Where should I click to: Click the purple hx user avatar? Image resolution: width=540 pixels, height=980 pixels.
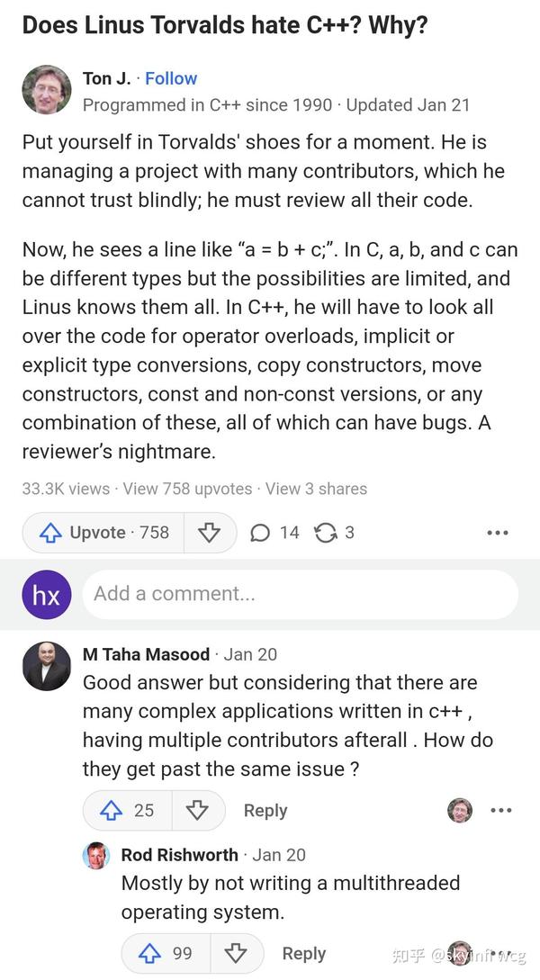click(x=47, y=594)
